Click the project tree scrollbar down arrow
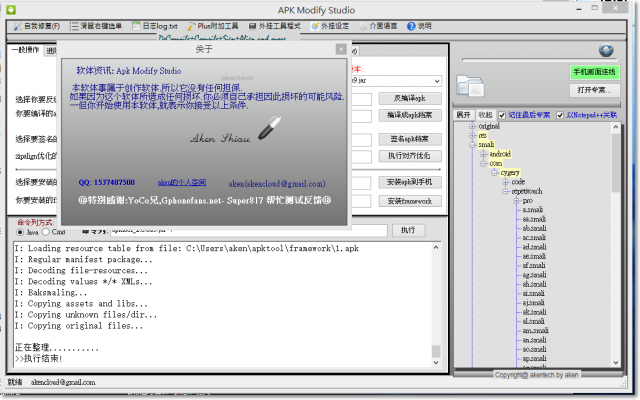The width and height of the screenshot is (640, 400). 616,362
